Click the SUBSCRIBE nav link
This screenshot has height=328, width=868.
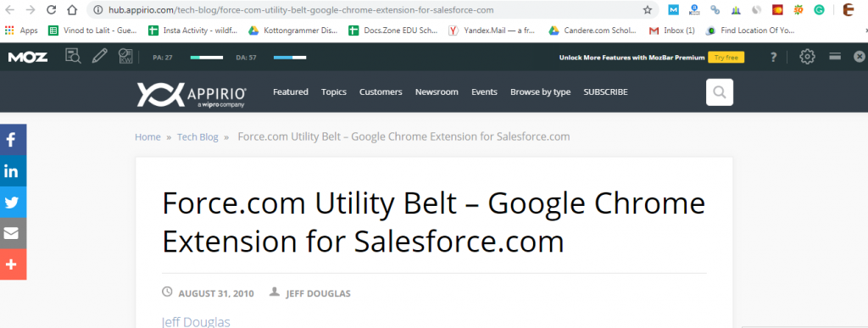tap(605, 92)
